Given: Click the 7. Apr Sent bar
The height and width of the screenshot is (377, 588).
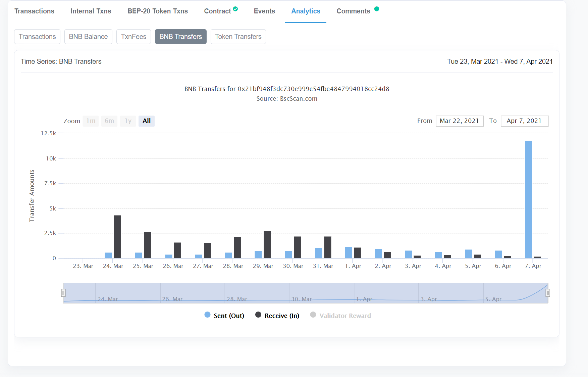Looking at the screenshot, I should click(x=528, y=199).
